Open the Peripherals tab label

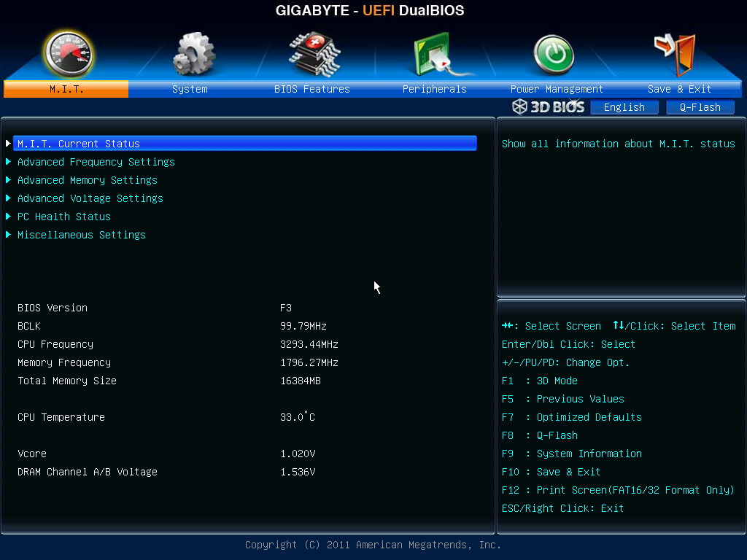tap(435, 89)
